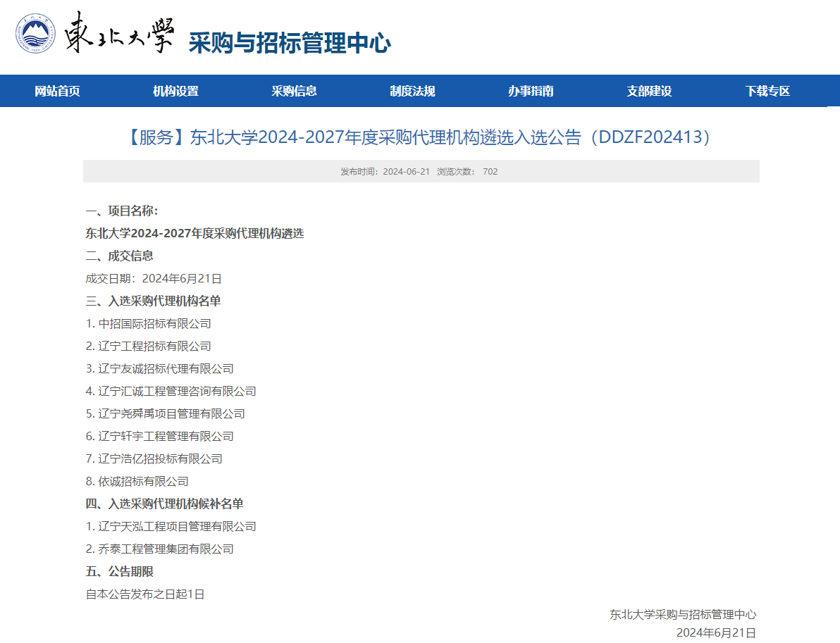Click the heading 二、成交信息
This screenshot has height=643, width=840.
coord(120,256)
